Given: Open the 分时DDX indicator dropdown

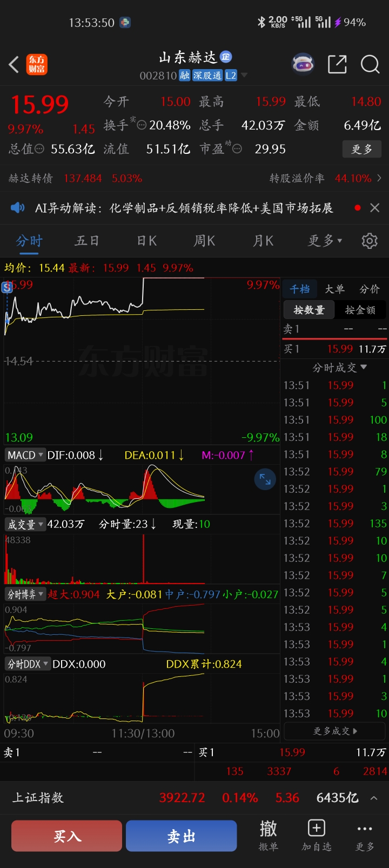Looking at the screenshot, I should coord(28,664).
